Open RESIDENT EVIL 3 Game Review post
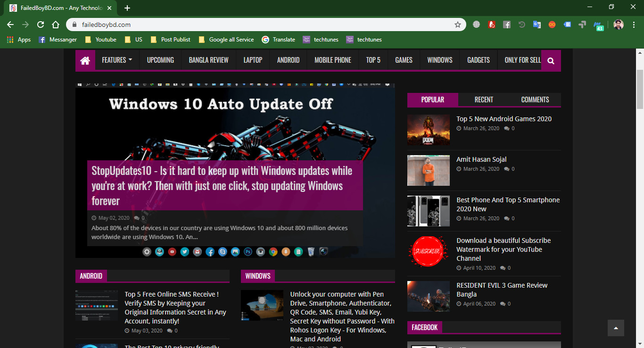The image size is (644, 348). click(x=502, y=290)
